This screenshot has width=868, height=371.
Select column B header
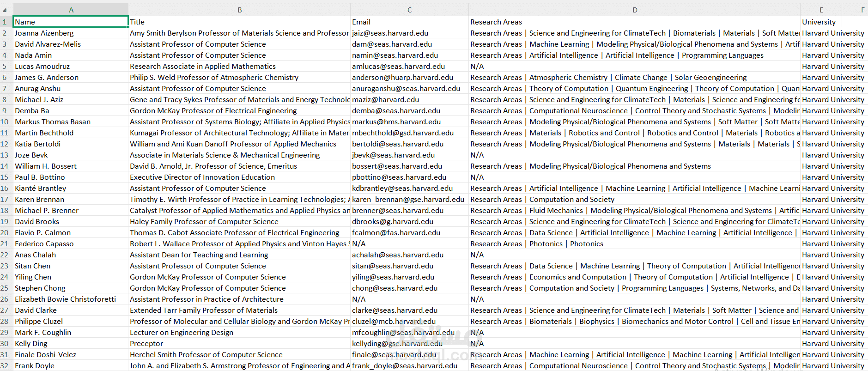[x=239, y=10]
